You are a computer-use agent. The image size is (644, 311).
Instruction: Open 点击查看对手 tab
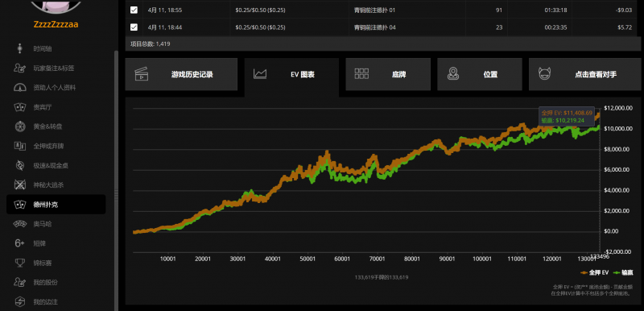(586, 74)
